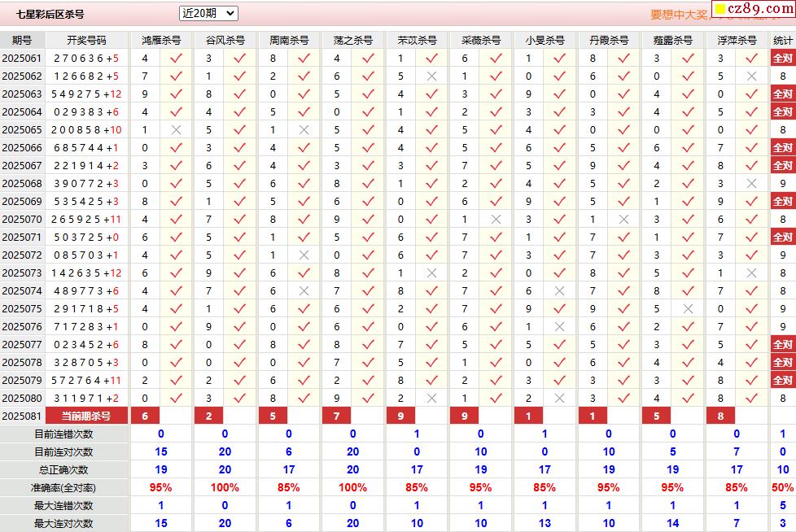Click draw numbers 3 1 1 9 7 1 +2

86,398
